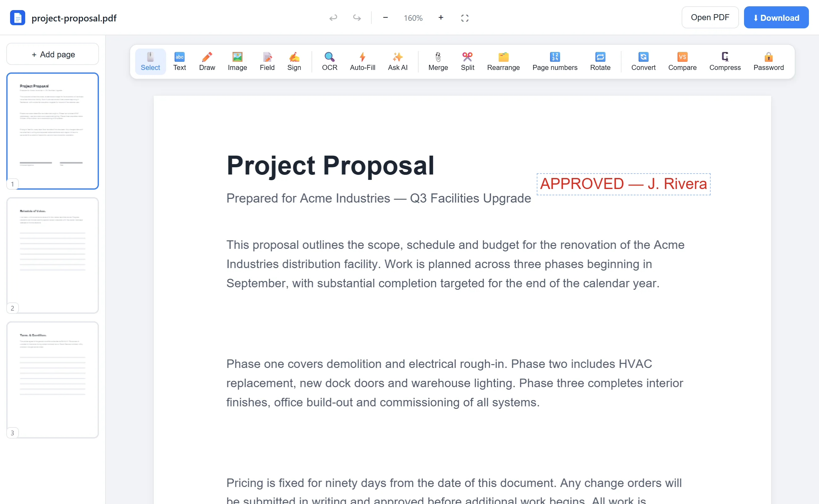Viewport: 819px width, 504px height.
Task: Open the Auto-Fill tool
Action: pyautogui.click(x=362, y=62)
